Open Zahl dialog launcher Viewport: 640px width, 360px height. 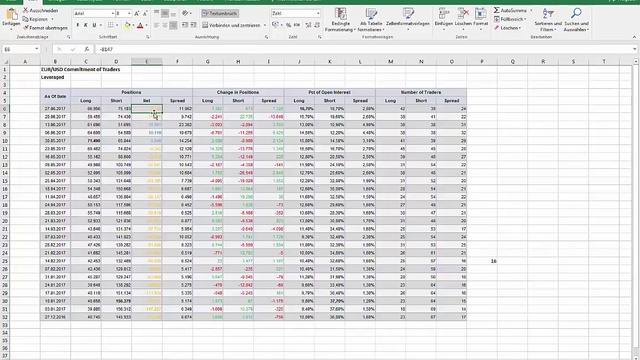(319, 37)
